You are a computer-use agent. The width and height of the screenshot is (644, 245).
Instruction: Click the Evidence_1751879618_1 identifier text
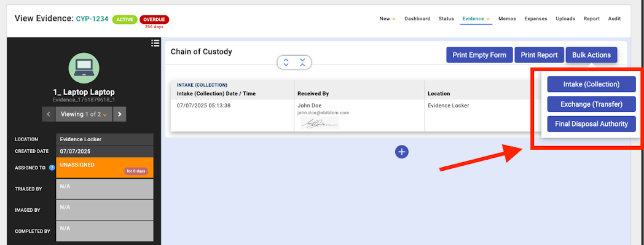(84, 99)
